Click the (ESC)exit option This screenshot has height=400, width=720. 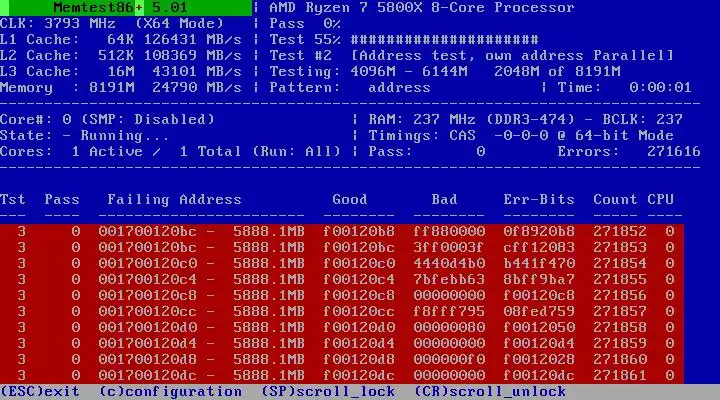[x=40, y=392]
